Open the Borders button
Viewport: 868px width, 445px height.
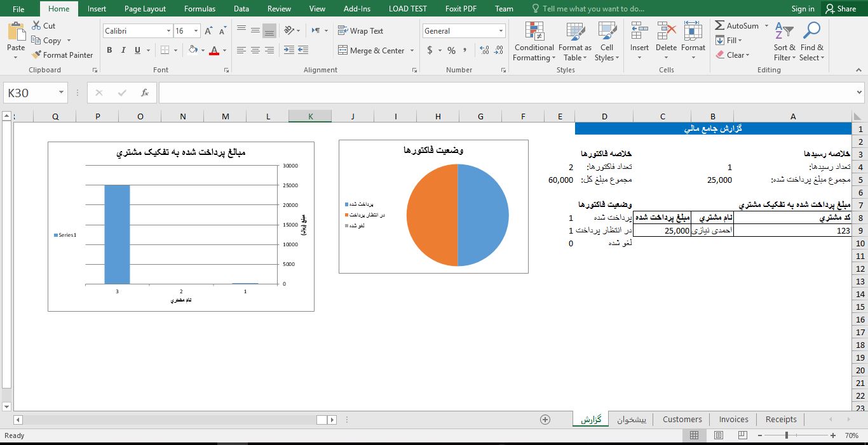[165, 50]
